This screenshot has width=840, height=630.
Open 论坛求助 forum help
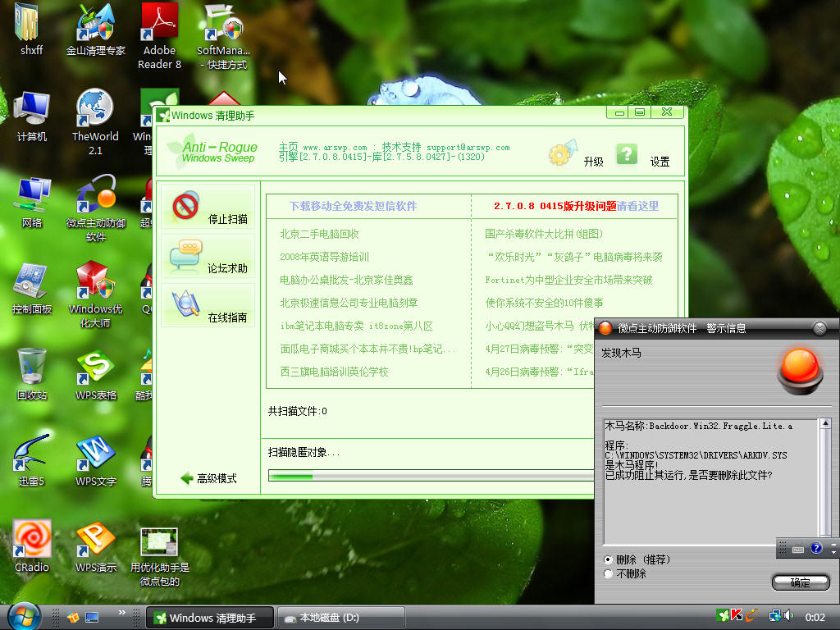tap(208, 257)
